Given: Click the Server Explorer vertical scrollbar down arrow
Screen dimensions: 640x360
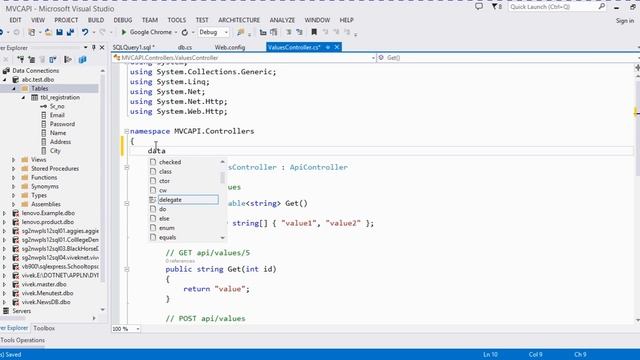Looking at the screenshot, I should tap(102, 310).
